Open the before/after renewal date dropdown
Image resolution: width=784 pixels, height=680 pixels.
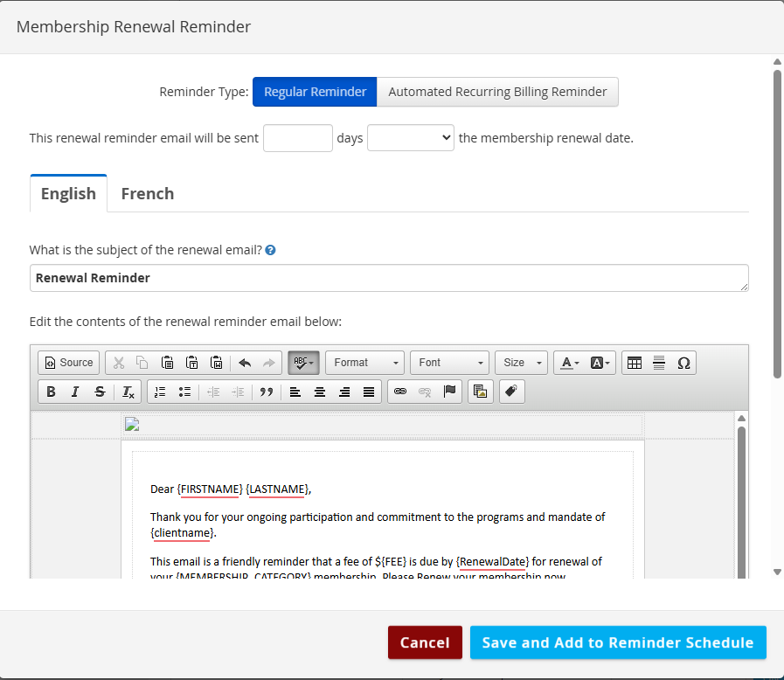(x=410, y=138)
